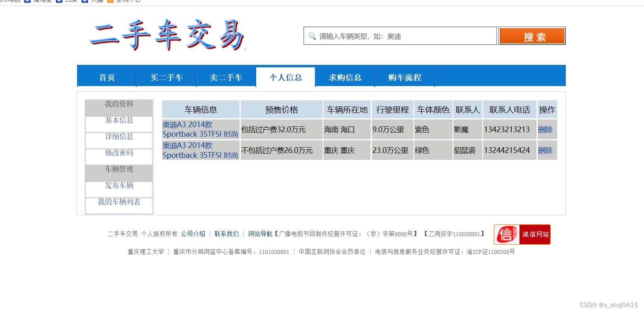This screenshot has width=644, height=312.
Task: Focus the vehicle type search field
Action: [x=400, y=36]
